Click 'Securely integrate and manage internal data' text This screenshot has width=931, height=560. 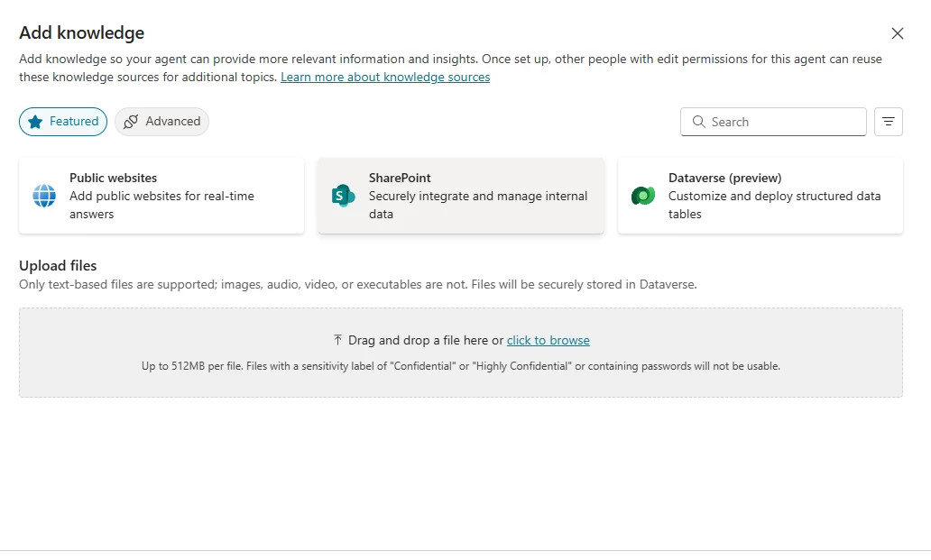click(x=478, y=205)
